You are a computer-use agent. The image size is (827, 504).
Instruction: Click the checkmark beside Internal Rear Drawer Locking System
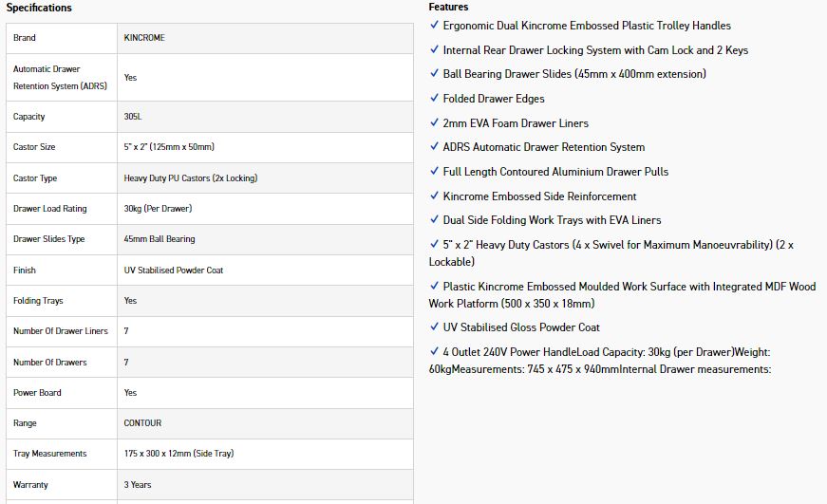(434, 50)
